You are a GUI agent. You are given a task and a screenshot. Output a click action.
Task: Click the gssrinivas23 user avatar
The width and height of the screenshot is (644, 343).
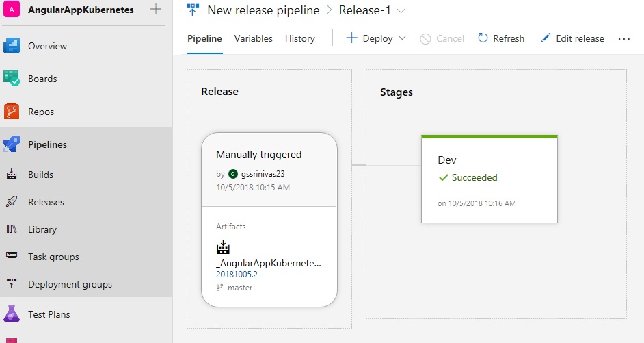point(233,174)
